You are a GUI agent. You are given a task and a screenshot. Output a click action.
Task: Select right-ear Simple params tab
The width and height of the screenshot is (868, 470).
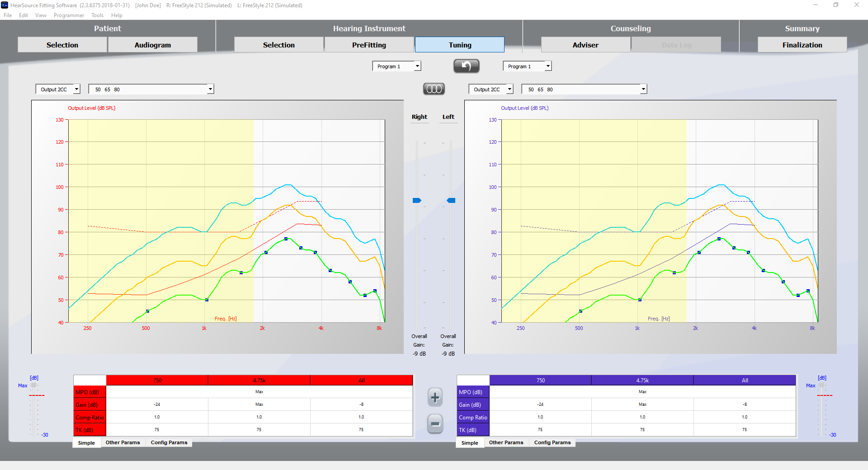click(x=86, y=443)
